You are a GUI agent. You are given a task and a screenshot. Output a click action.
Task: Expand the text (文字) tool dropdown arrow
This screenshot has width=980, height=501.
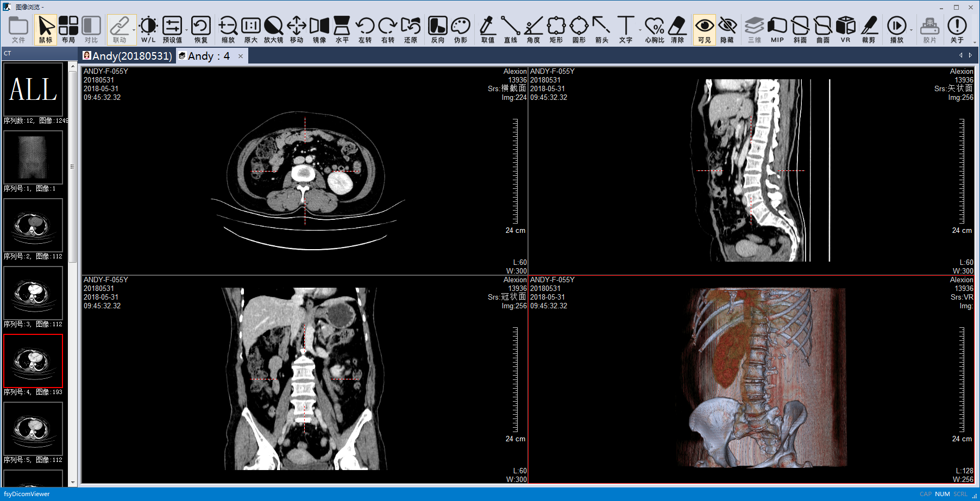pos(640,30)
